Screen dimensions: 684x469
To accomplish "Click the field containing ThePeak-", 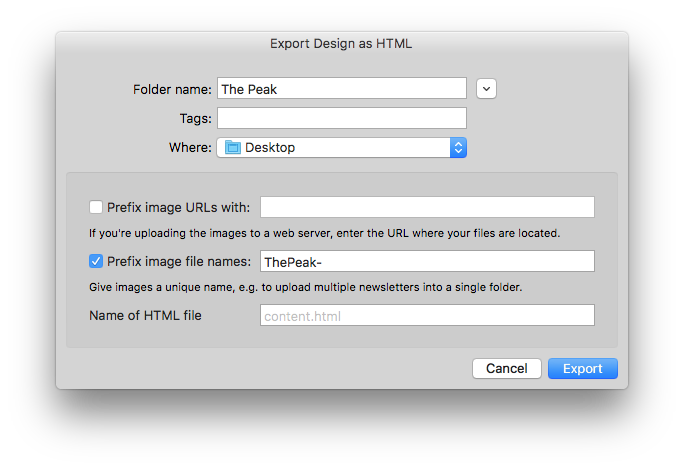I will pyautogui.click(x=427, y=261).
